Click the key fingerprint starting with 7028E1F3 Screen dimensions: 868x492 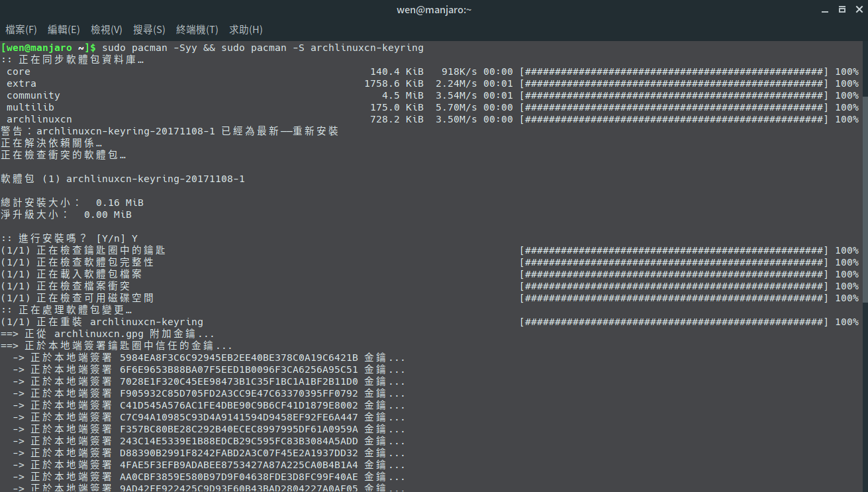[x=239, y=381]
